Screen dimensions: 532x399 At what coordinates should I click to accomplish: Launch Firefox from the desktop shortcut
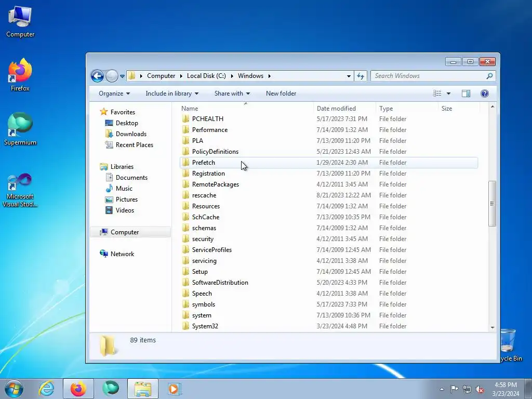coord(20,75)
